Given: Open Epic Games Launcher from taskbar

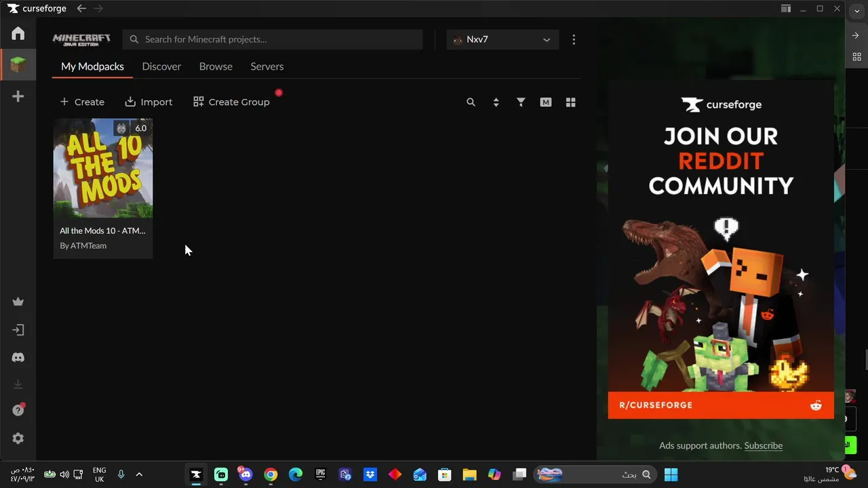Looking at the screenshot, I should point(320,474).
